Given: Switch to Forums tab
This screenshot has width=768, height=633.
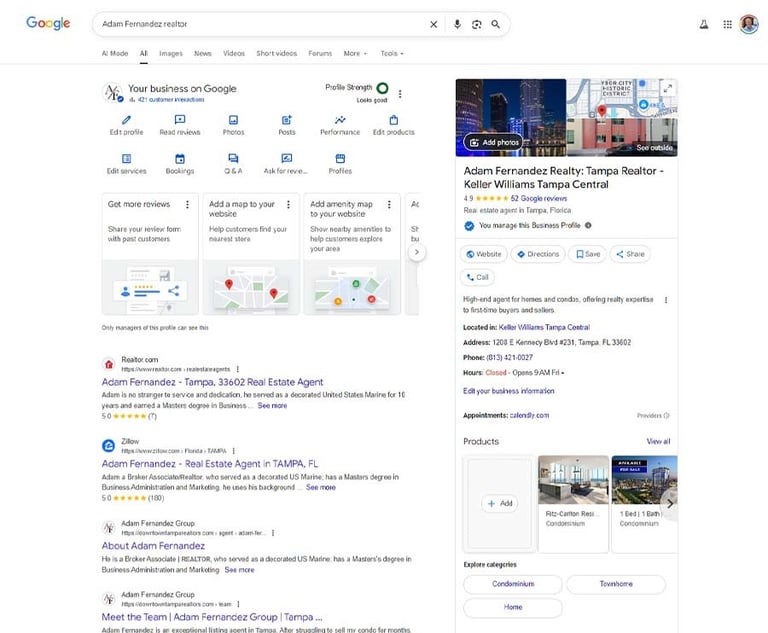Looking at the screenshot, I should (x=320, y=53).
